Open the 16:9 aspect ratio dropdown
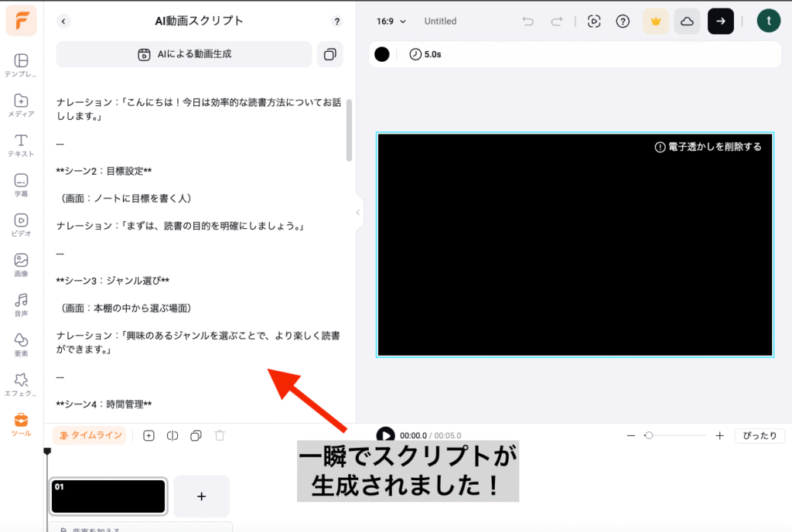Screen dimensions: 792x532 (391, 21)
